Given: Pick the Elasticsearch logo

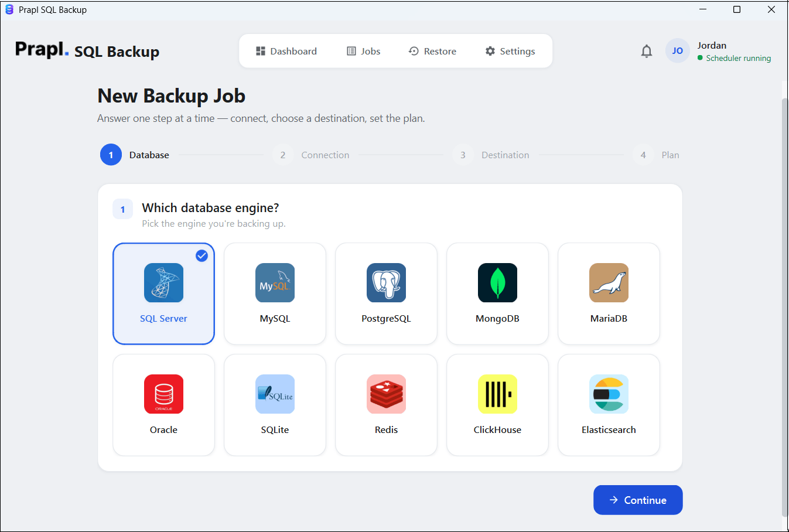Looking at the screenshot, I should pos(609,394).
